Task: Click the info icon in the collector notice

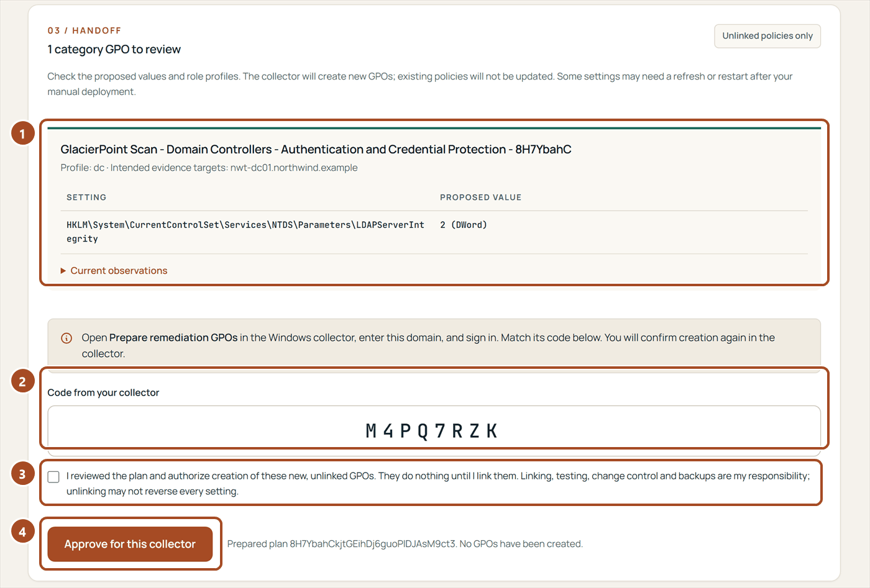Action: coord(66,338)
